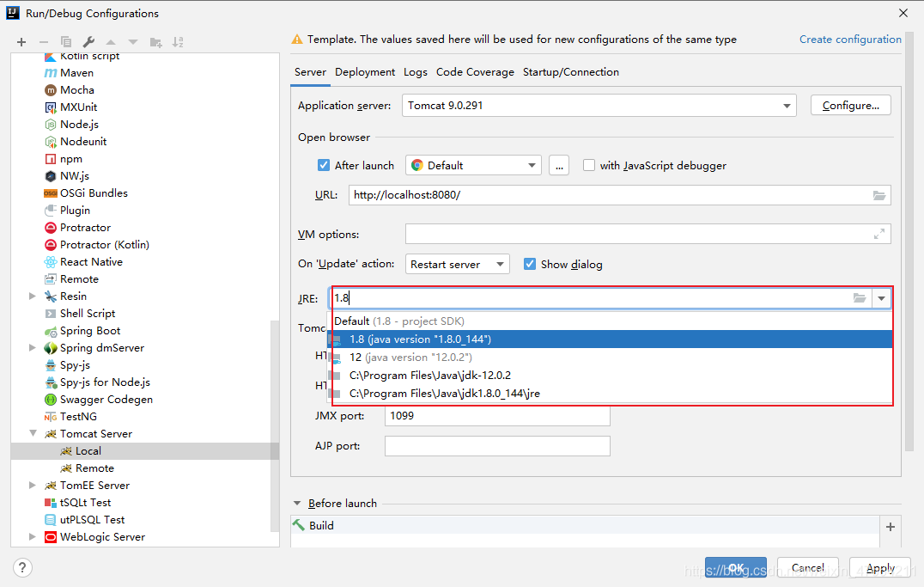Click the OK button

click(735, 567)
